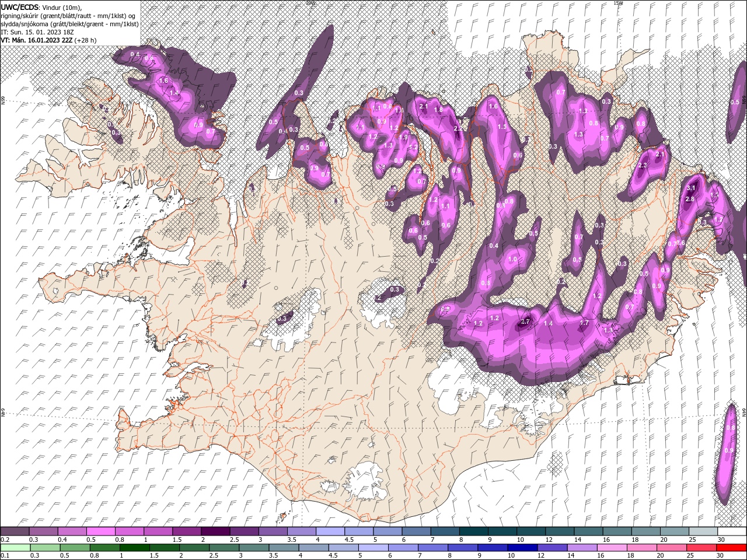
Task: Click the 'rigning/skúrir' legend description line
Action: 68,15
